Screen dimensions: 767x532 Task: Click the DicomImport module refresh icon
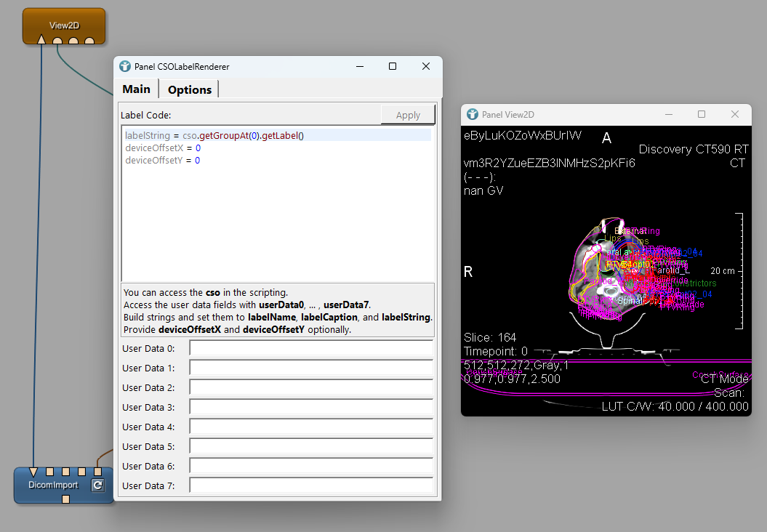[97, 485]
